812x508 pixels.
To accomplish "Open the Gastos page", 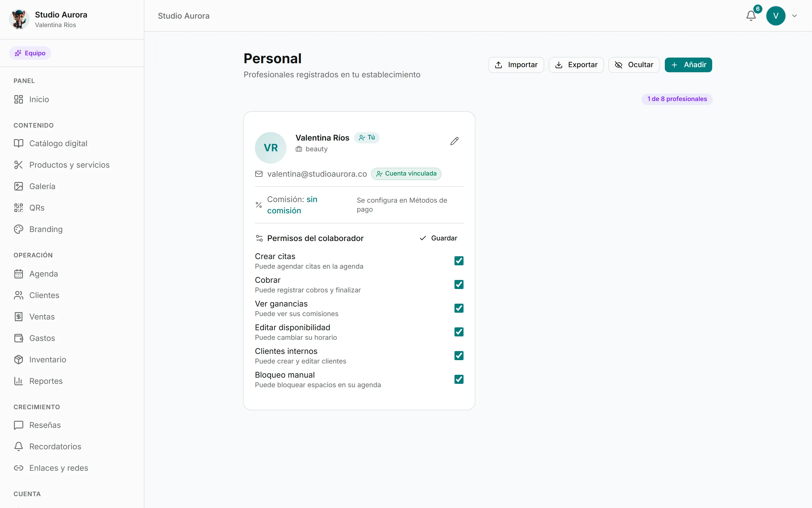I will pos(72,338).
